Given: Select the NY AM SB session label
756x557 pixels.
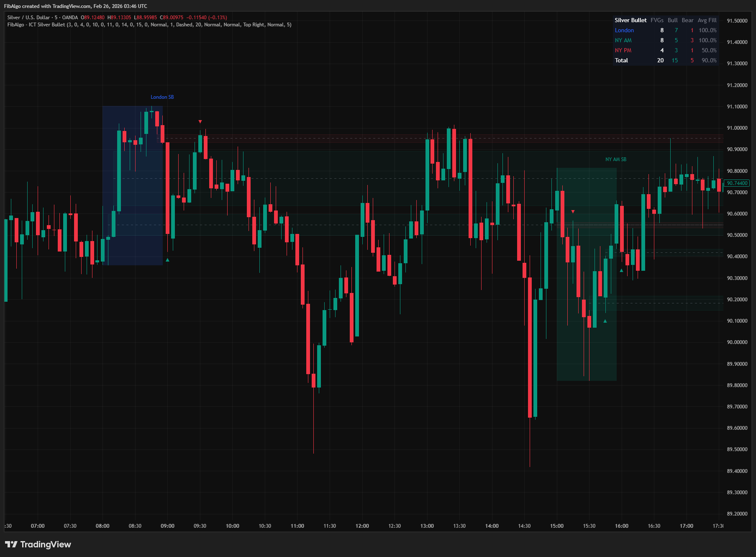Looking at the screenshot, I should [615, 159].
